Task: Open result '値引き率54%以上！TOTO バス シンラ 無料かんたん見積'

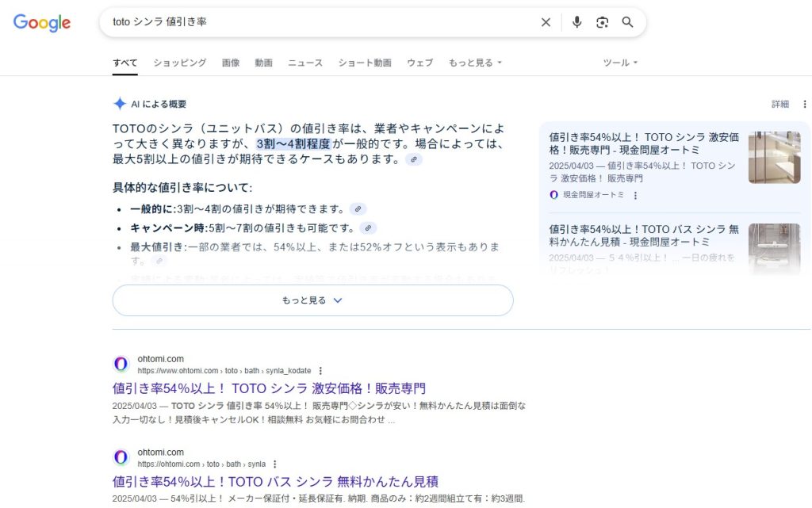Action: tap(275, 482)
